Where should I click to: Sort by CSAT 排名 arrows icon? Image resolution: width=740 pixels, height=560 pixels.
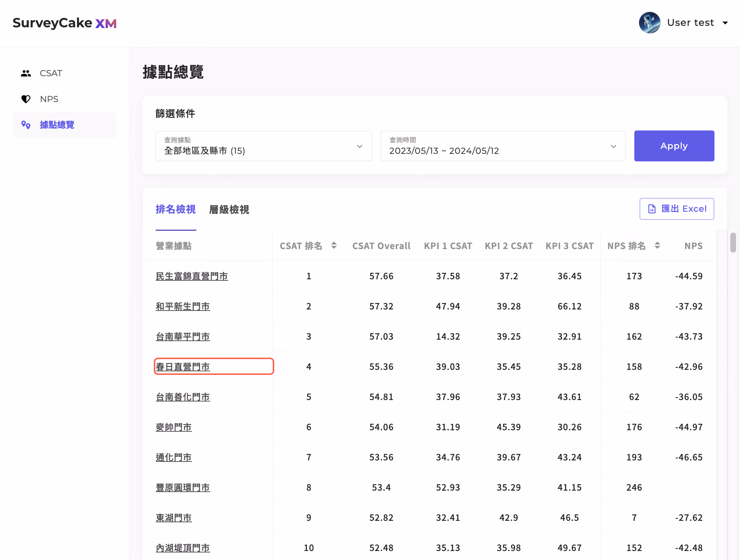point(334,245)
